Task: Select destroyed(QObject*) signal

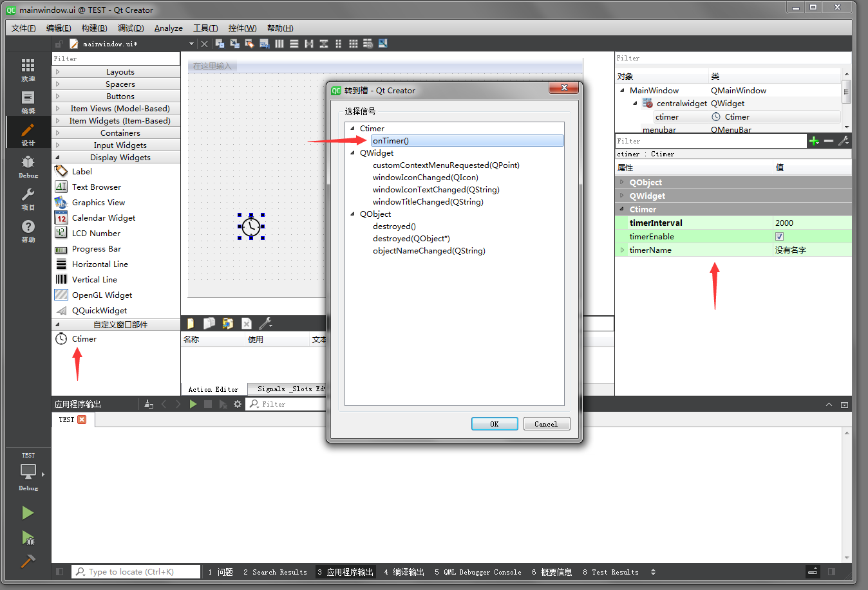Action: tap(411, 239)
